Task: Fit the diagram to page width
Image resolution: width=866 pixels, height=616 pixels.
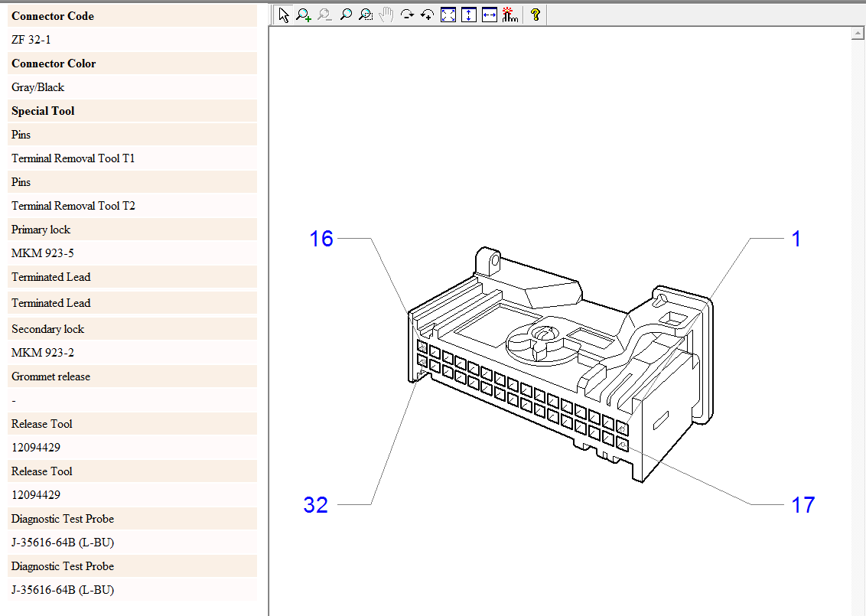Action: (490, 15)
